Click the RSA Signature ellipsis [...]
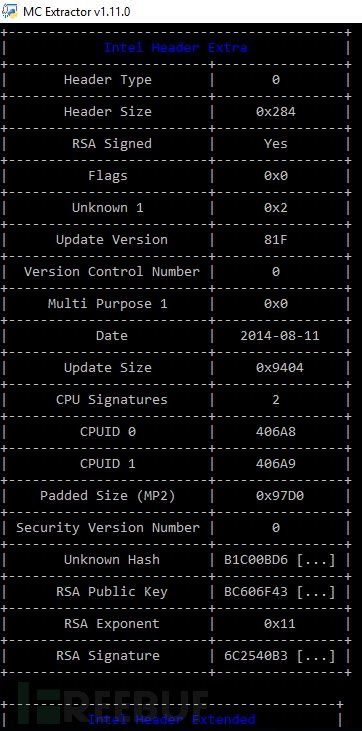 click(x=316, y=656)
